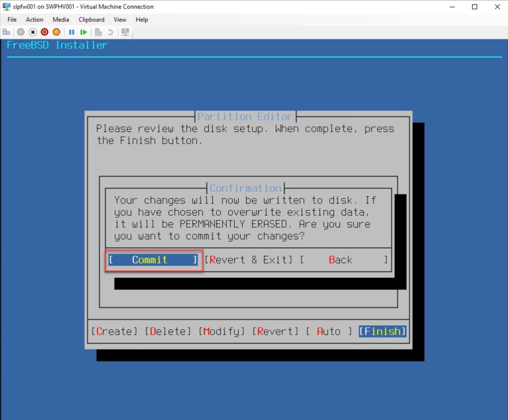
Task: Open the View menu
Action: pos(120,19)
